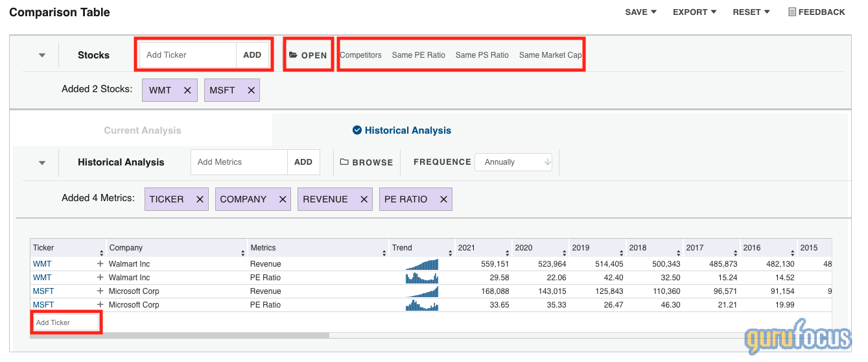Click the Same PE Ratio link

419,55
